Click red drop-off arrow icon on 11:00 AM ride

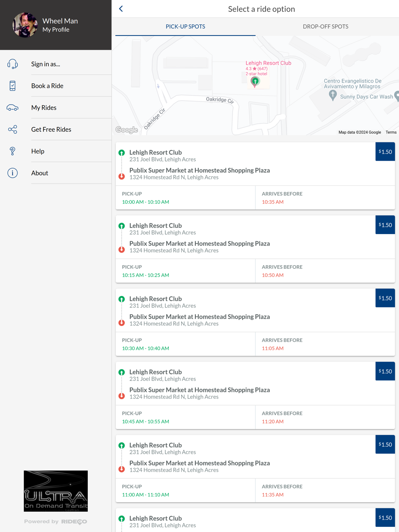coord(122,469)
